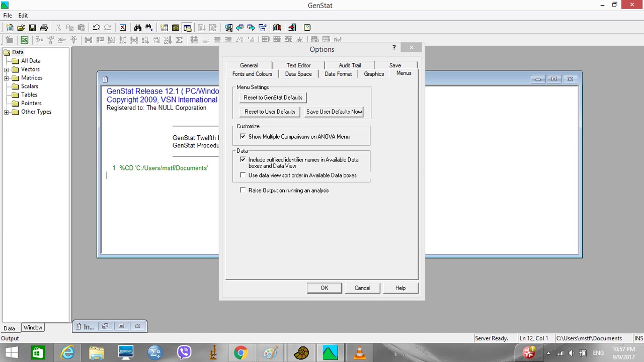The height and width of the screenshot is (362, 644).
Task: Click the Open file folder icon
Action: point(21,28)
